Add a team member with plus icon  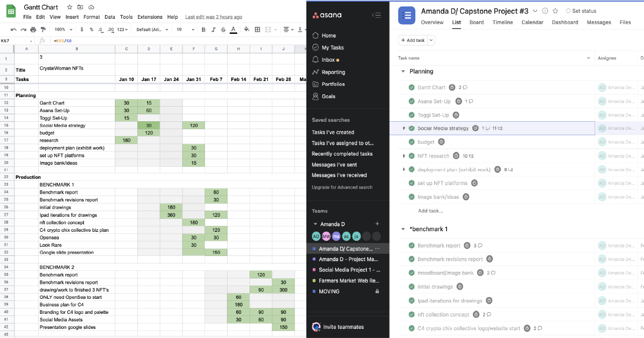click(377, 224)
